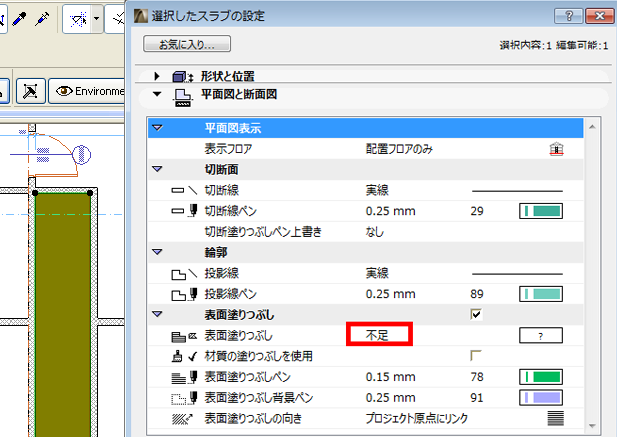The image size is (617, 437).
Task: Click the 切断塗りつぶしペン上書き なし value
Action: point(374,232)
